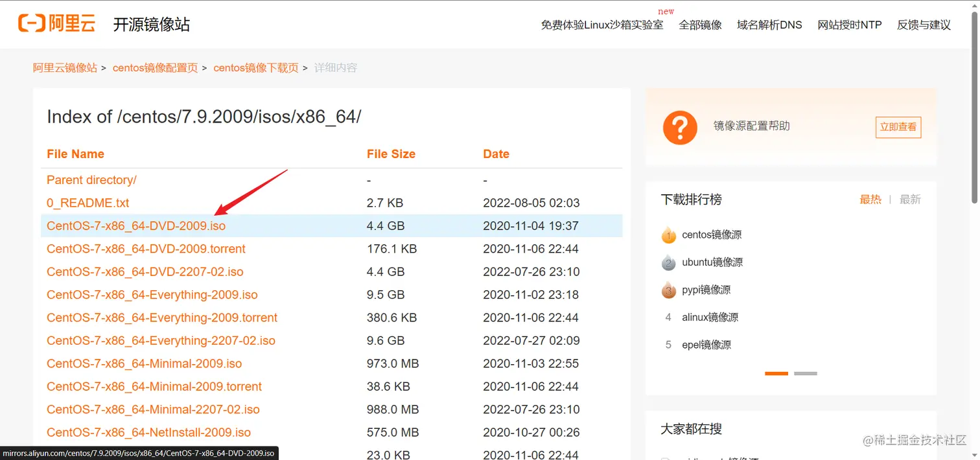Download CentOS-7-x86_64-Everything-2009.iso
This screenshot has height=460, width=980.
click(x=152, y=295)
